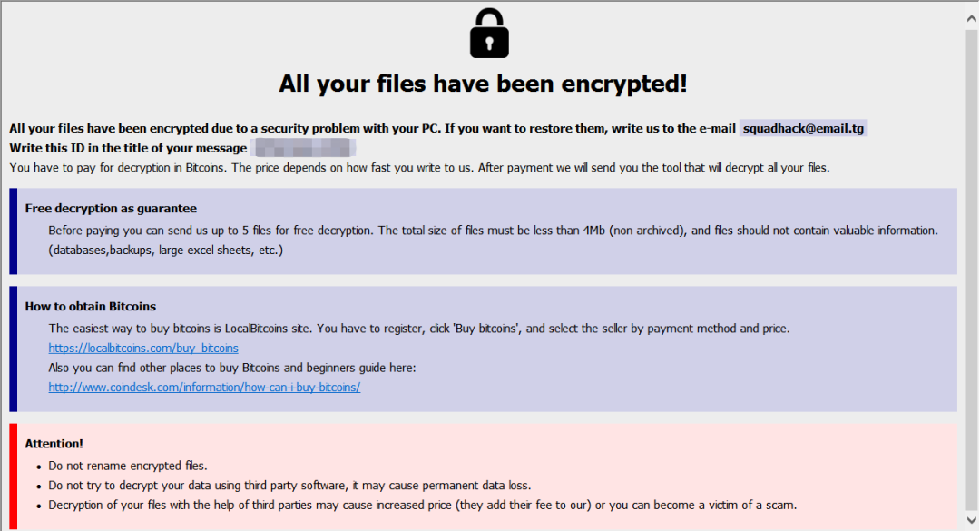Image resolution: width=980 pixels, height=531 pixels.
Task: Click the 'Free decryption as guarantee' heading
Action: coord(111,209)
